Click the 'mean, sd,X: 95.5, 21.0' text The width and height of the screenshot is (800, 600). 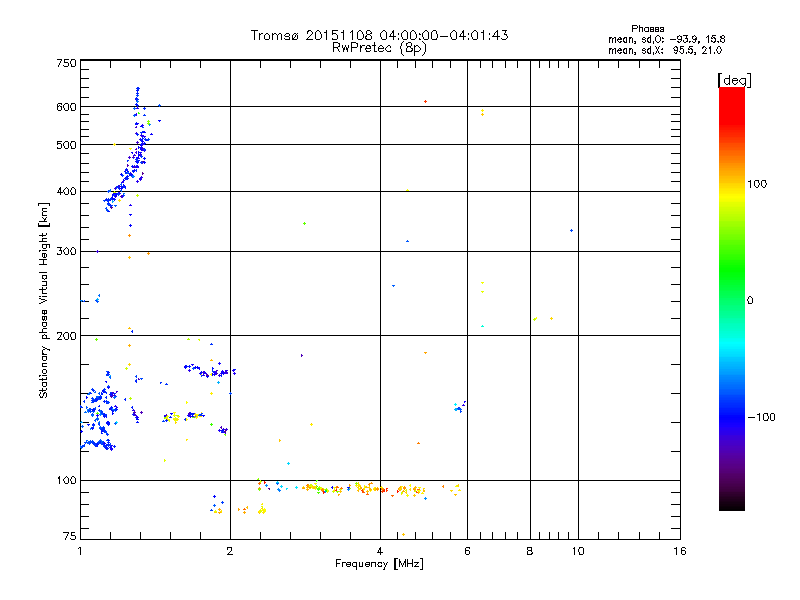click(665, 50)
